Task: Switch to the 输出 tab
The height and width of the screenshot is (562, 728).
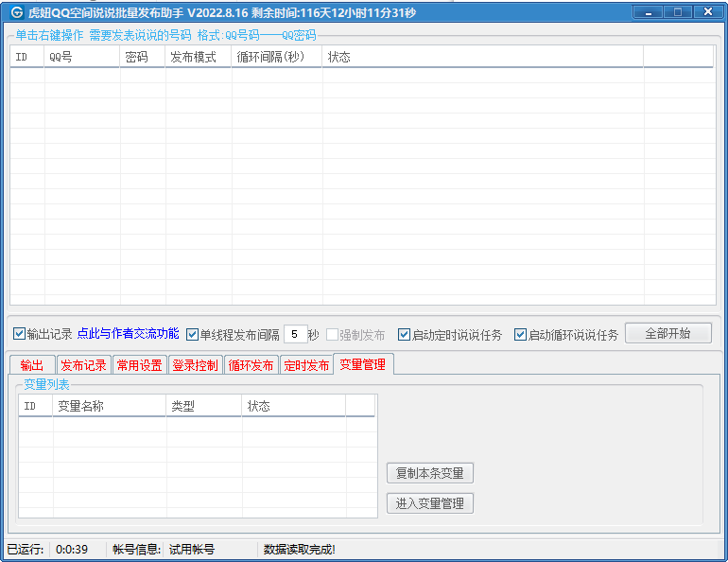Action: click(x=32, y=365)
